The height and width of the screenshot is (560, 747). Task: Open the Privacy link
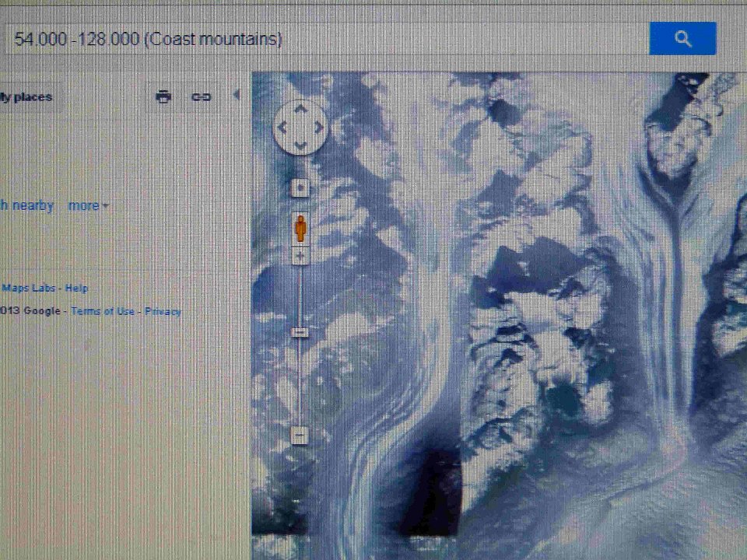tap(163, 311)
